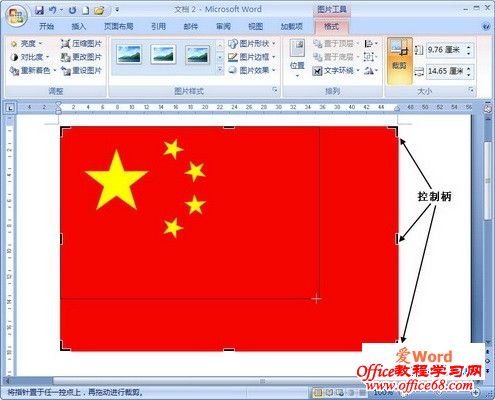Switch to the 插入 tab
Screen dimensions: 495x400
(x=79, y=26)
